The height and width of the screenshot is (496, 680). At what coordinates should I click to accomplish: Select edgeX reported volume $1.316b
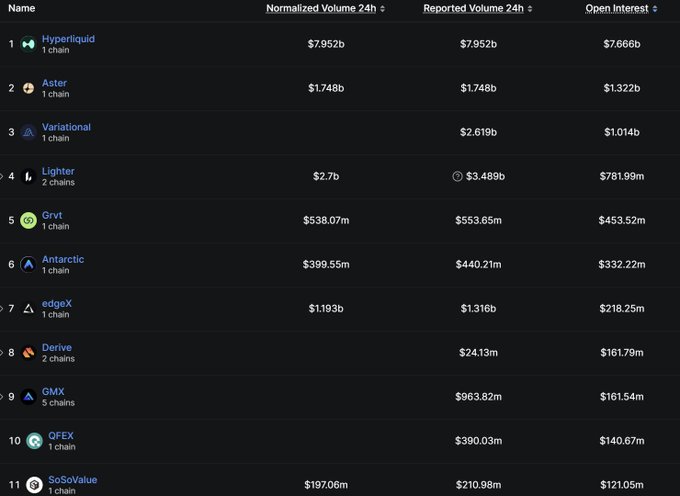pos(478,308)
